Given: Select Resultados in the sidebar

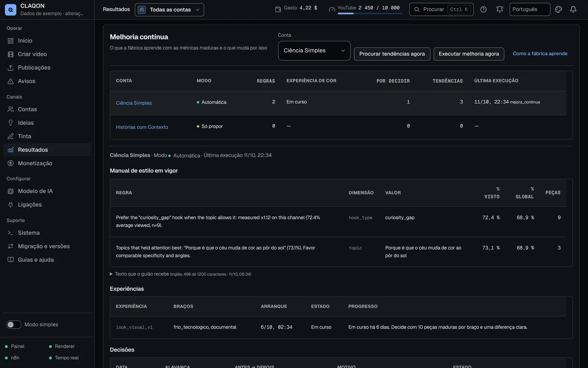Looking at the screenshot, I should [47, 150].
